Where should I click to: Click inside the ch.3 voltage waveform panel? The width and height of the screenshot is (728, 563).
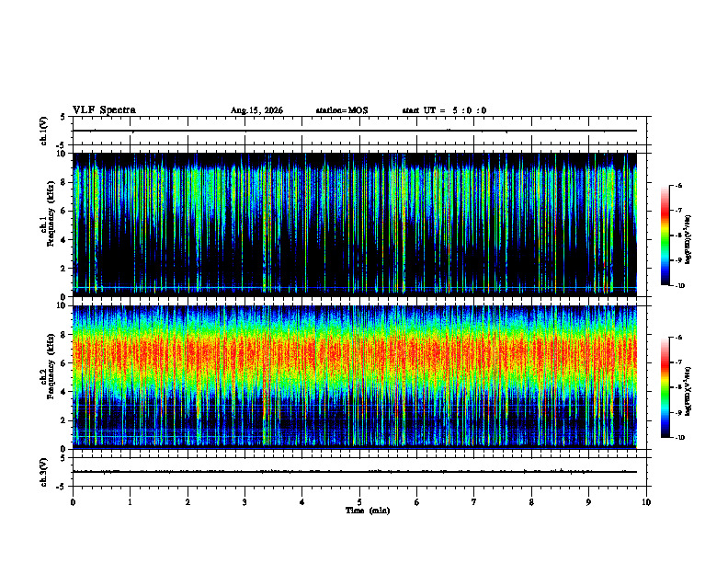coord(359,472)
